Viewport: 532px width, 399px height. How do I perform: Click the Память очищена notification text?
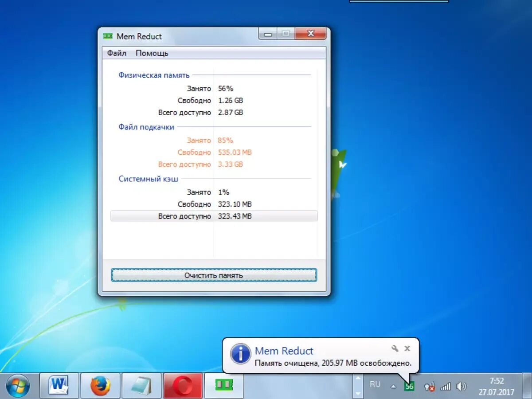333,363
